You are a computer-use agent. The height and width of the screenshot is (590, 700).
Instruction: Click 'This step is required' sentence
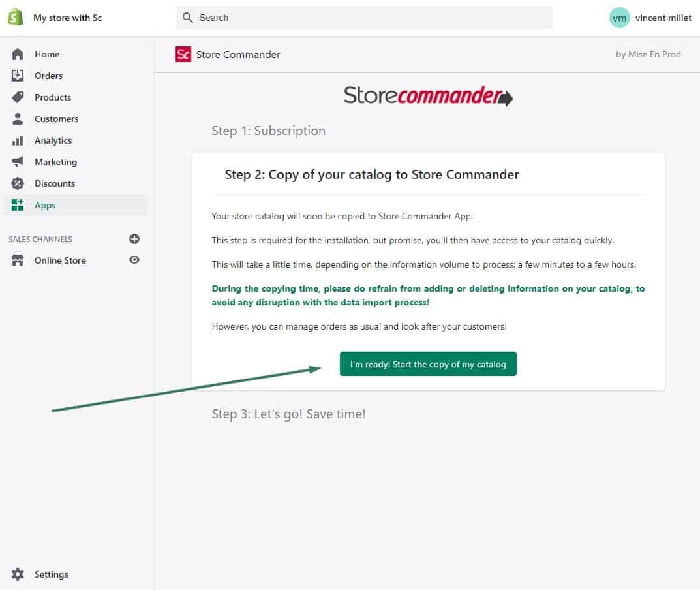412,240
